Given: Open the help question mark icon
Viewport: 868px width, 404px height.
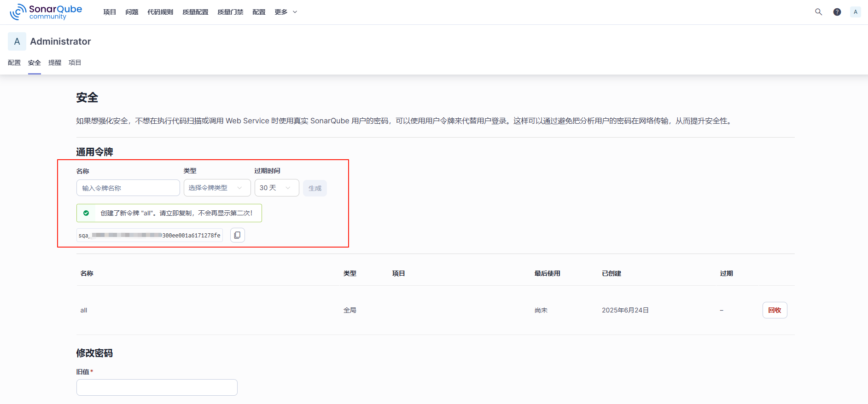Looking at the screenshot, I should pyautogui.click(x=837, y=12).
